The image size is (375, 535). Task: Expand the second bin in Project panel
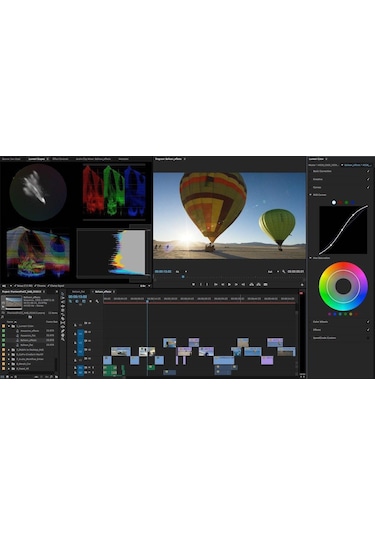[9, 350]
